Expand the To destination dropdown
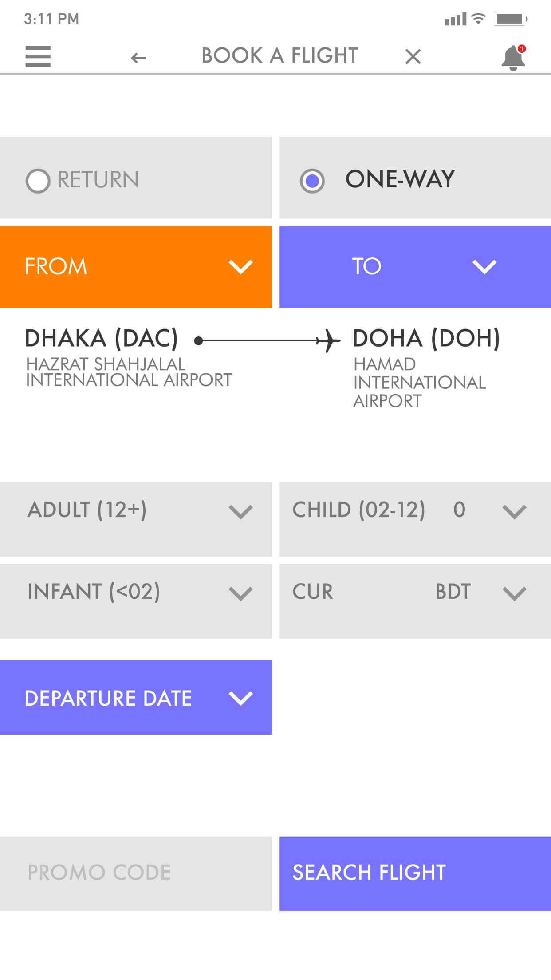Image resolution: width=551 pixels, height=980 pixels. pos(415,267)
